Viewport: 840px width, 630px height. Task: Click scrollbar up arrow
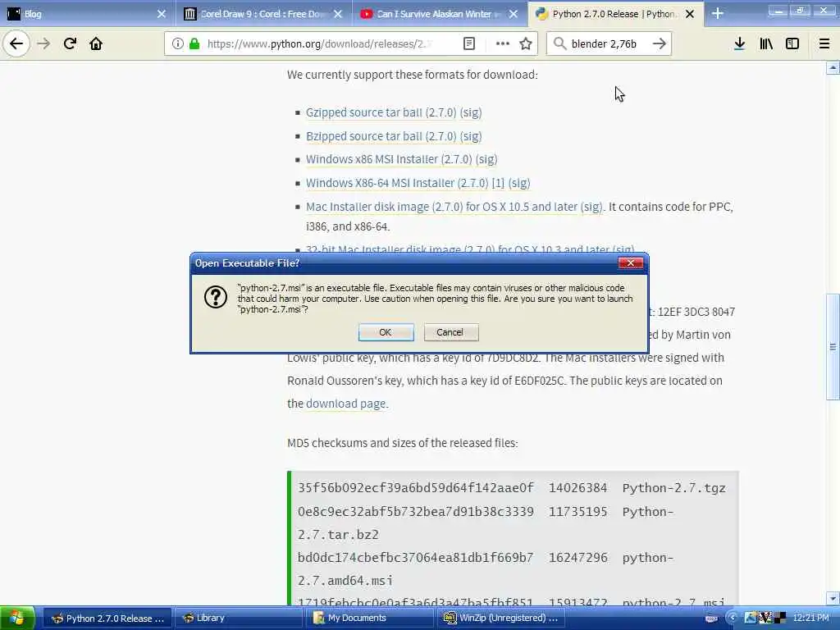click(833, 68)
